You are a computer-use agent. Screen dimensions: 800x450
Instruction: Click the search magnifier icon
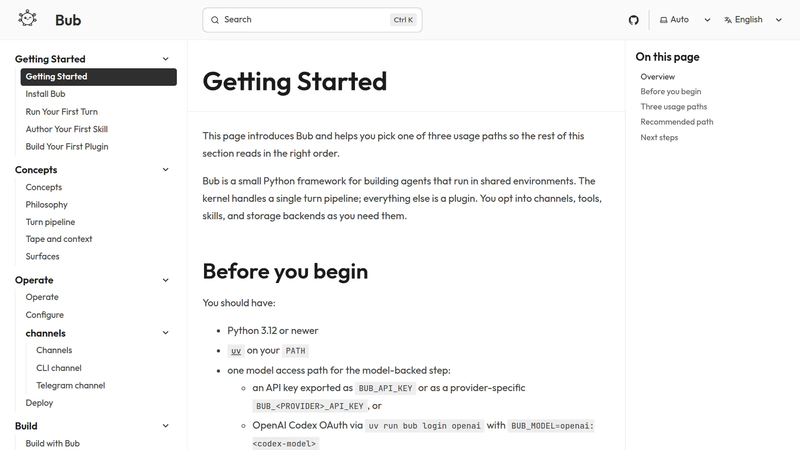pos(215,20)
